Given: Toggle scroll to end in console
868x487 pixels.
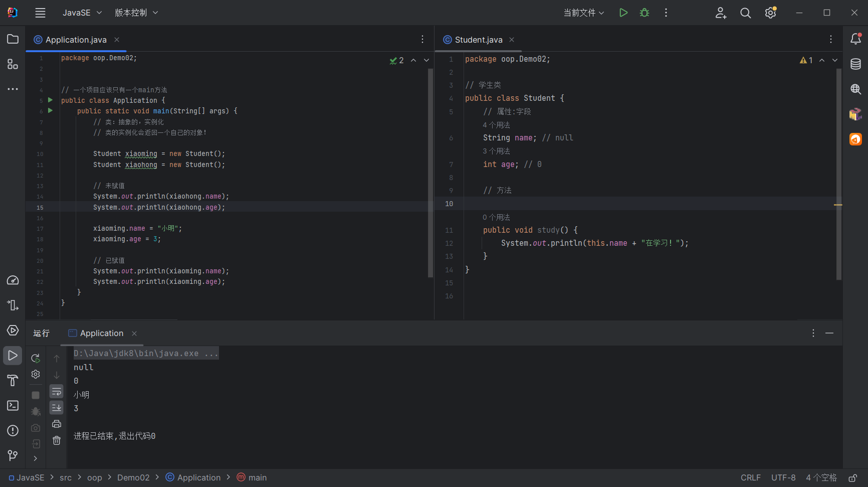Looking at the screenshot, I should point(57,407).
